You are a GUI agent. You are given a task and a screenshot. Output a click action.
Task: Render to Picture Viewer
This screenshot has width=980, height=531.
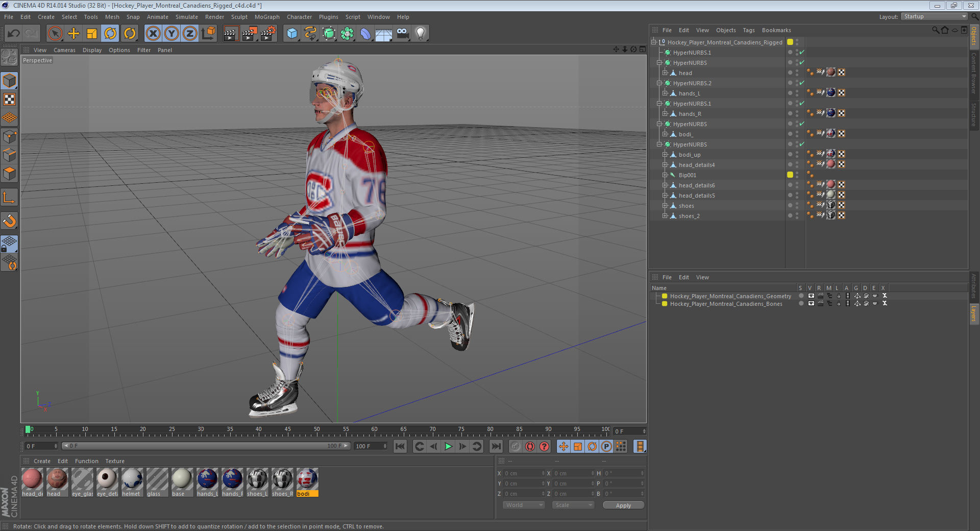pyautogui.click(x=250, y=34)
